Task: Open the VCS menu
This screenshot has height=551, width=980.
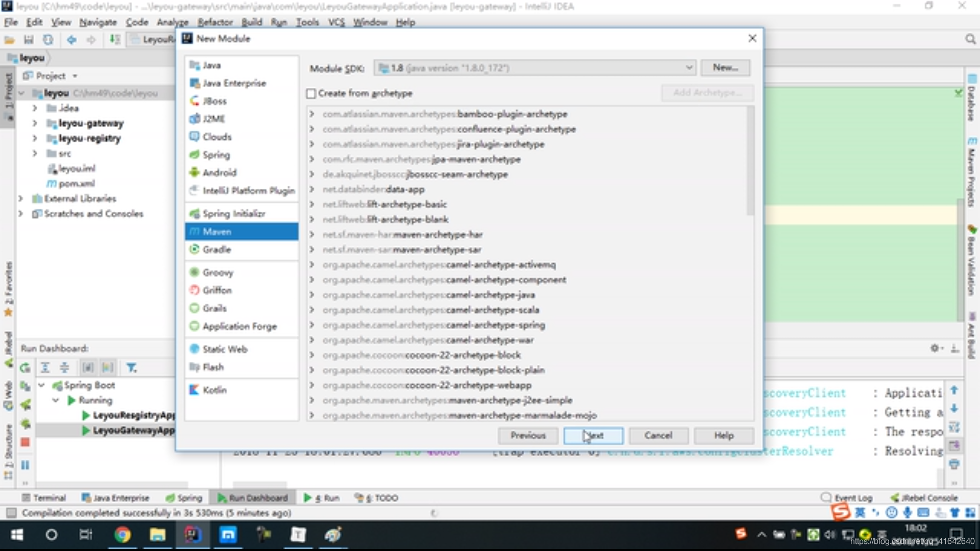Action: [x=336, y=22]
